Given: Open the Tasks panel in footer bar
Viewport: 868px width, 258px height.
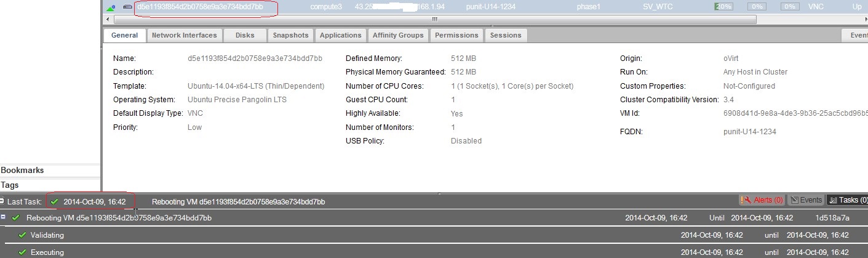Looking at the screenshot, I should pyautogui.click(x=847, y=200).
